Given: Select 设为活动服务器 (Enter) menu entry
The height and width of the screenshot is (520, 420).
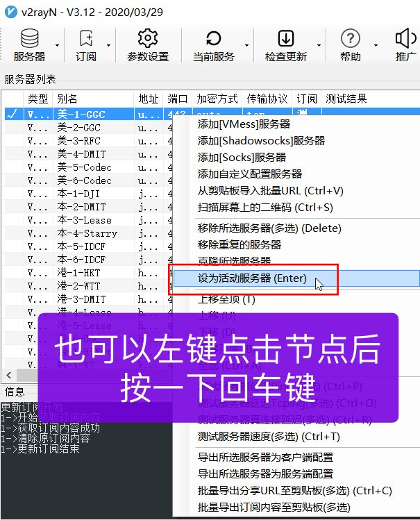Looking at the screenshot, I should (x=296, y=278).
